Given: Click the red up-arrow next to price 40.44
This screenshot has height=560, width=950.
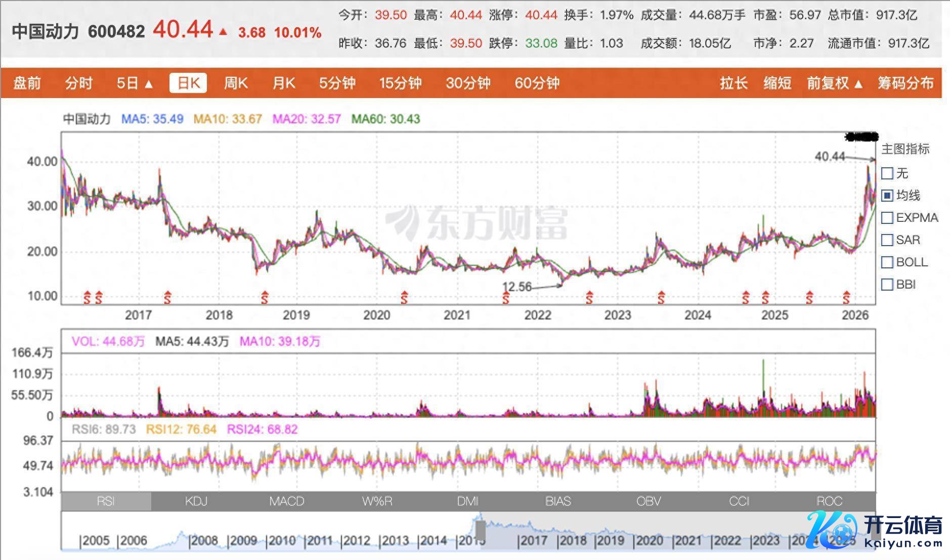Looking at the screenshot, I should [x=223, y=32].
